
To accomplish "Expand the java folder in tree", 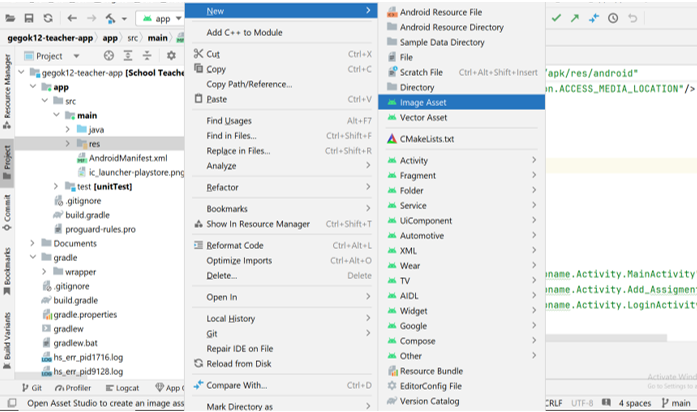I will tap(68, 130).
